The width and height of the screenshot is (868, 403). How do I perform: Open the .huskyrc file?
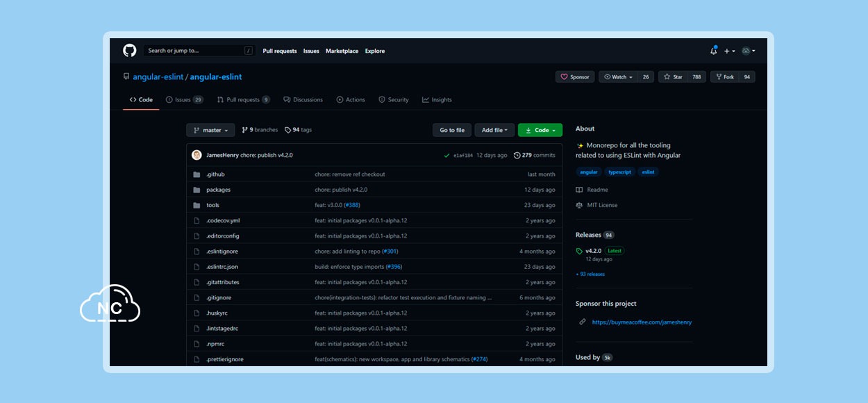click(x=217, y=313)
